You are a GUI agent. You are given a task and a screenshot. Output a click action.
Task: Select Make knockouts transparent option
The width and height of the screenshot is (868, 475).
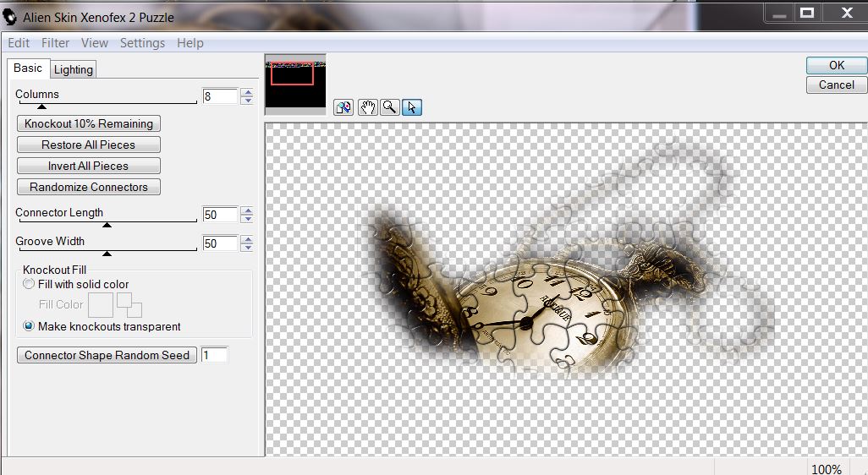coord(102,326)
